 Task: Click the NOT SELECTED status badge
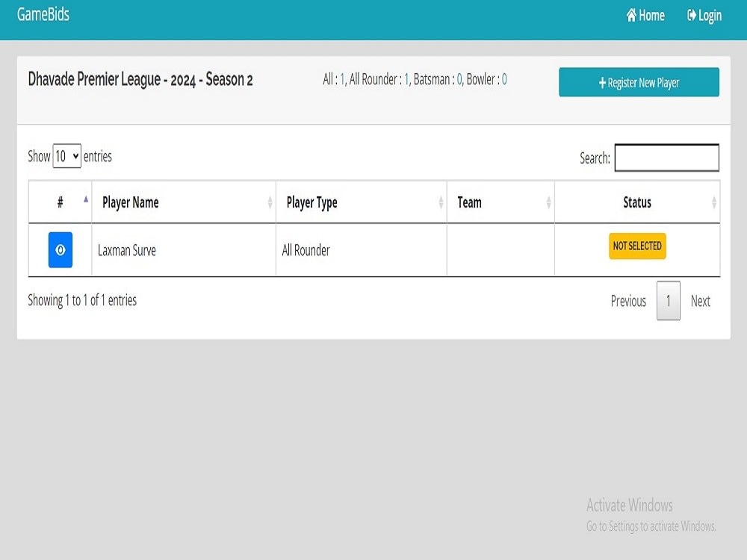(x=637, y=246)
